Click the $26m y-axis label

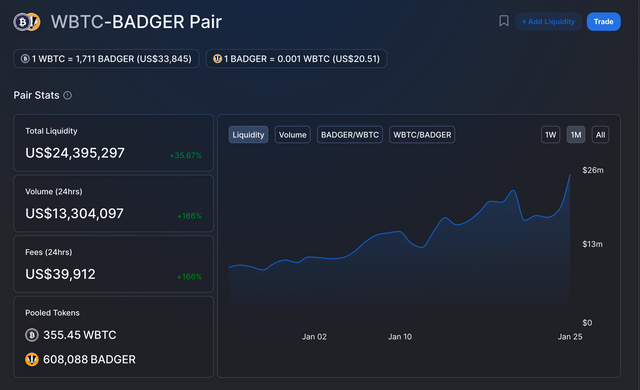(593, 170)
